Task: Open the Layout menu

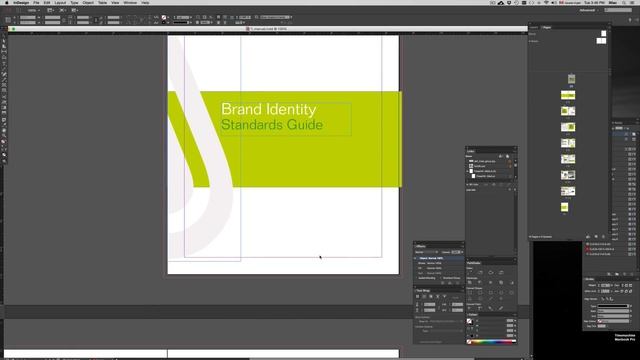Action: (x=60, y=2)
